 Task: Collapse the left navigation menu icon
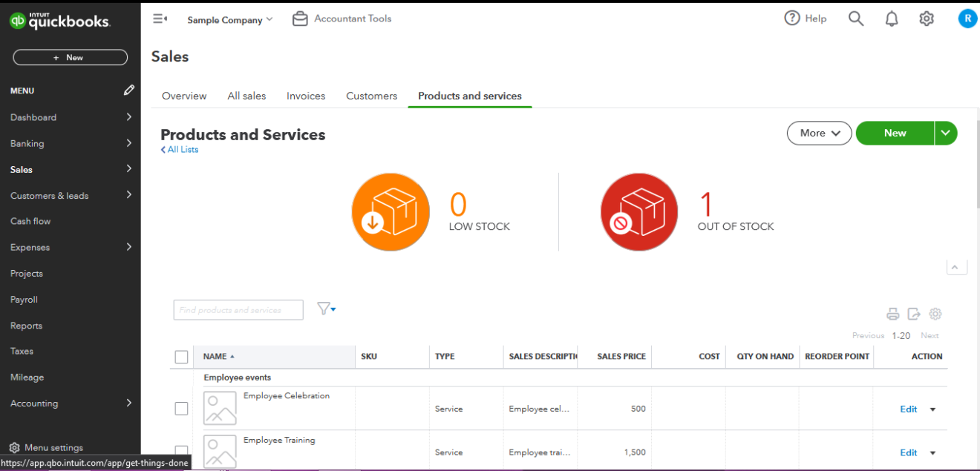pyautogui.click(x=160, y=18)
